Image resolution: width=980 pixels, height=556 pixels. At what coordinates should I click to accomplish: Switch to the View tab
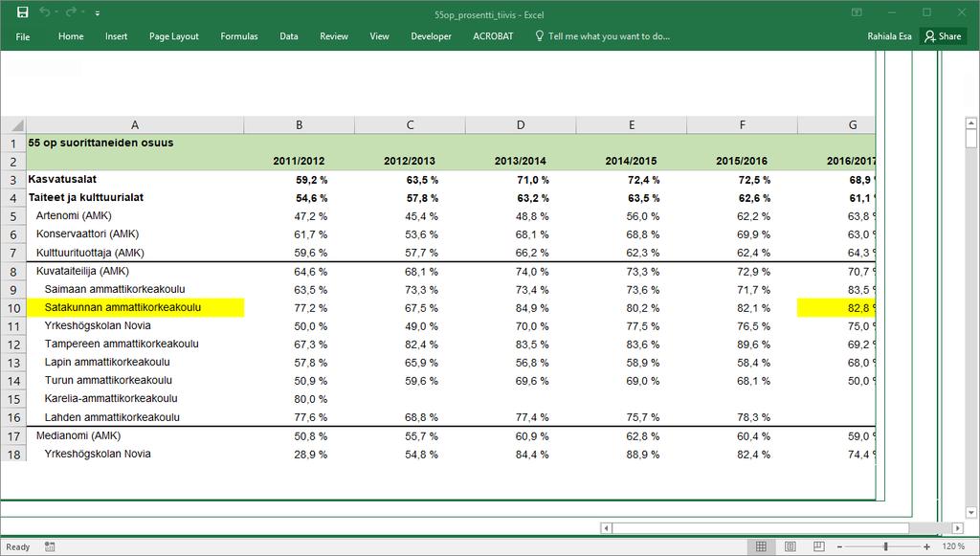[379, 36]
